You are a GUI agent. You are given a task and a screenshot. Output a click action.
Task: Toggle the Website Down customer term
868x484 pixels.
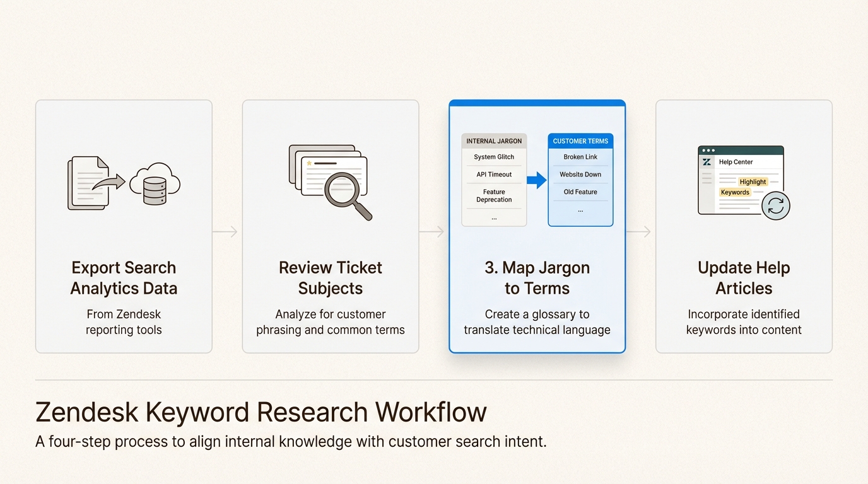[x=580, y=174]
